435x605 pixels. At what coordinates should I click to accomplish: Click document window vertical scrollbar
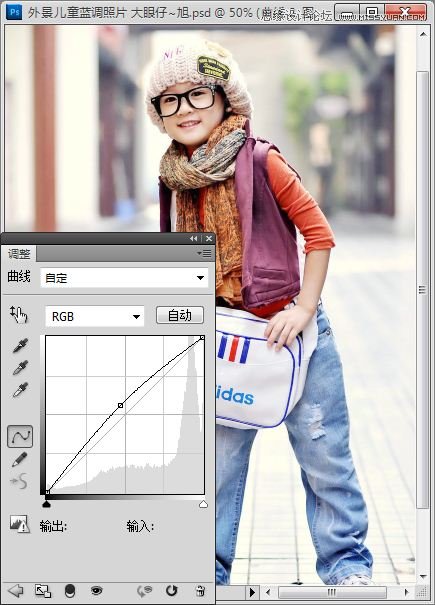[423, 289]
